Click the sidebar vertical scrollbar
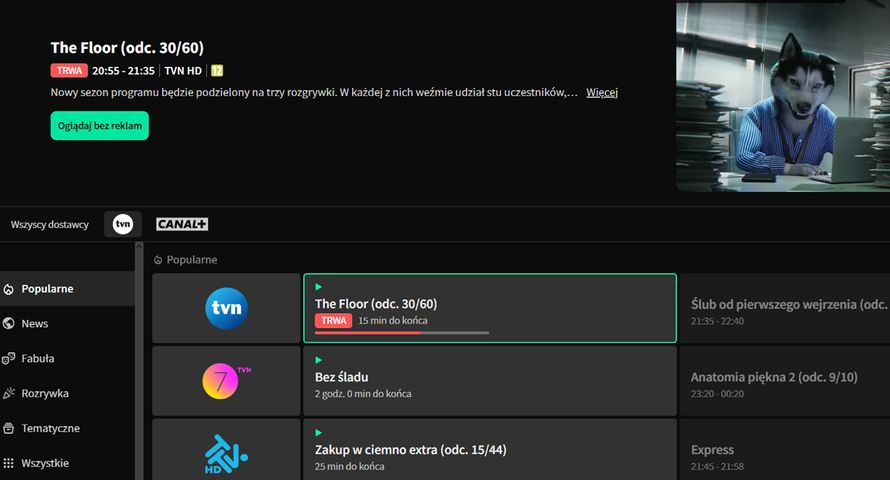Screen dimensions: 890x480 139,361
